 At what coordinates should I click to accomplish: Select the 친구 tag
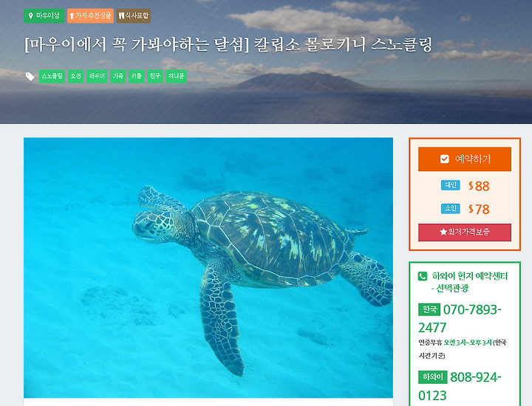[x=154, y=76]
